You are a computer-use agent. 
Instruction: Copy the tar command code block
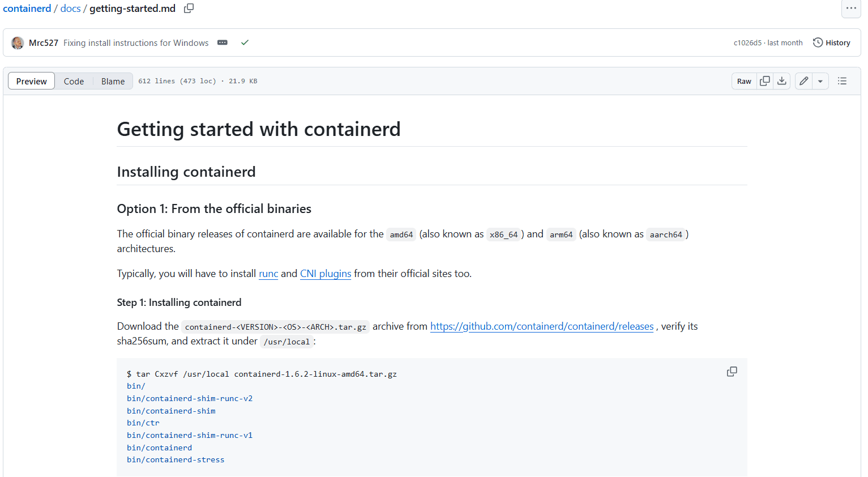tap(732, 372)
